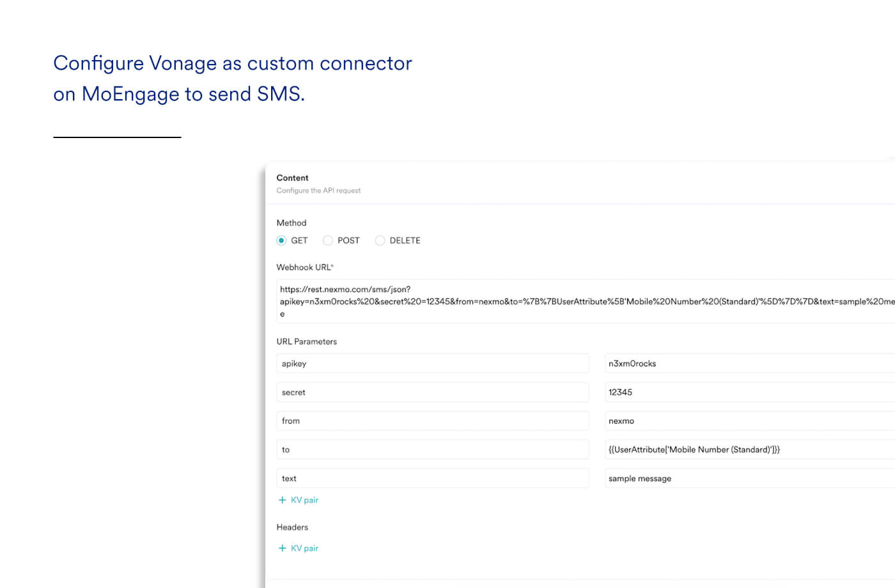Select the GET method radio button
The height and width of the screenshot is (588, 895).
(x=281, y=241)
